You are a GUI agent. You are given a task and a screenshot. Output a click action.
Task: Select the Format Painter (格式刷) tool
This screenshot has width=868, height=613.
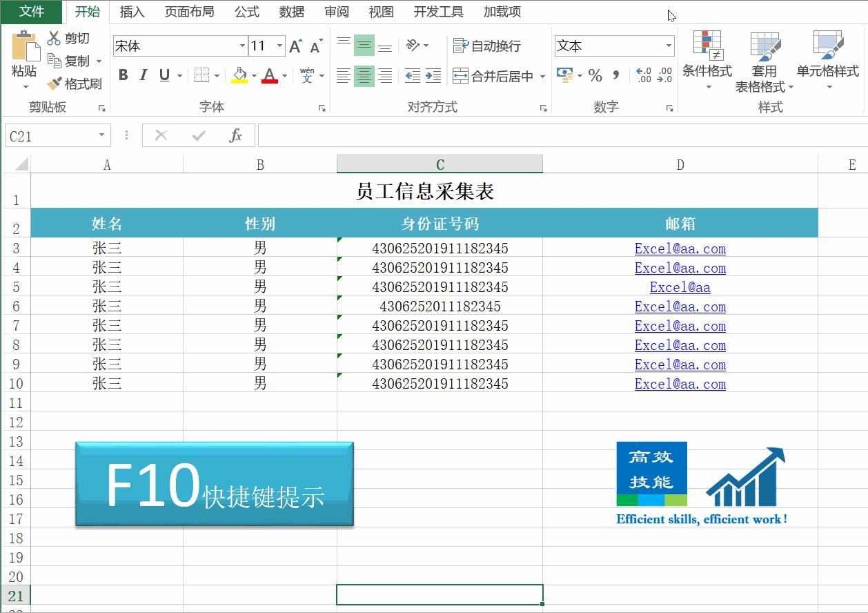[76, 82]
